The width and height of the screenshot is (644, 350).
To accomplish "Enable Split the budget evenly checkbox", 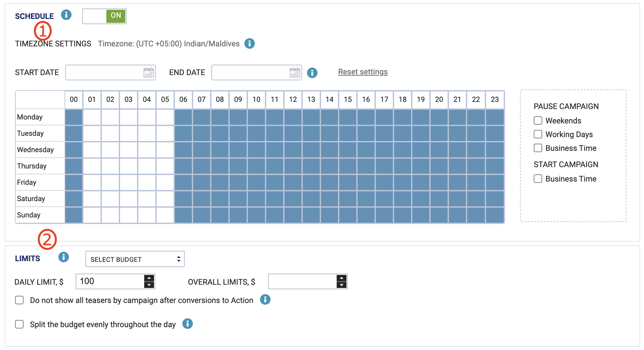I will click(x=19, y=324).
